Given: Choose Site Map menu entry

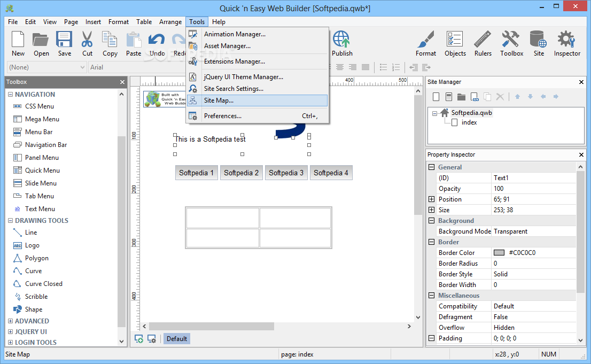Looking at the screenshot, I should 258,100.
